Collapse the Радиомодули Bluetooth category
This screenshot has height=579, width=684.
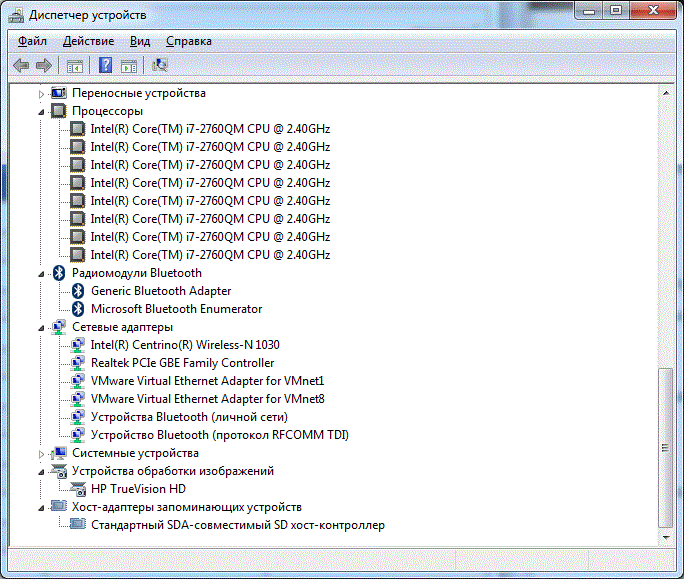click(x=42, y=273)
